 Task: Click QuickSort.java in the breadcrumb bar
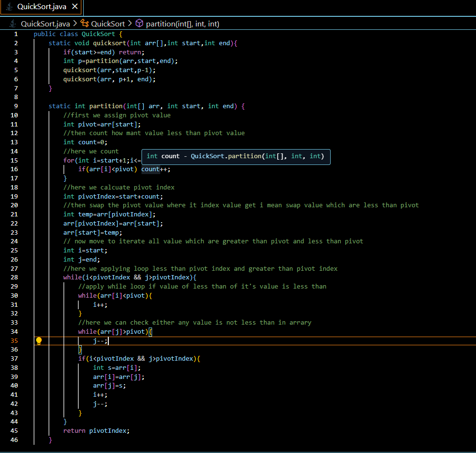[45, 24]
